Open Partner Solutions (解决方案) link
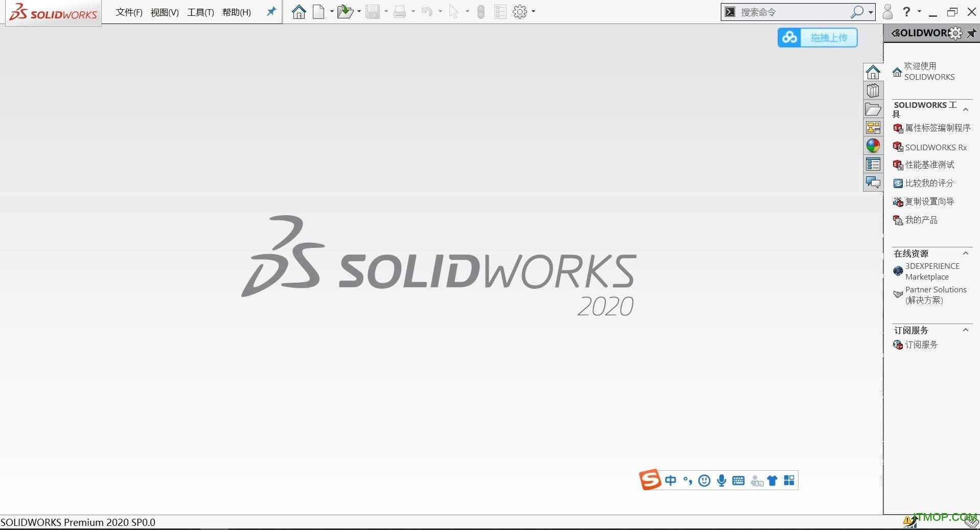This screenshot has height=530, width=980. tap(930, 295)
